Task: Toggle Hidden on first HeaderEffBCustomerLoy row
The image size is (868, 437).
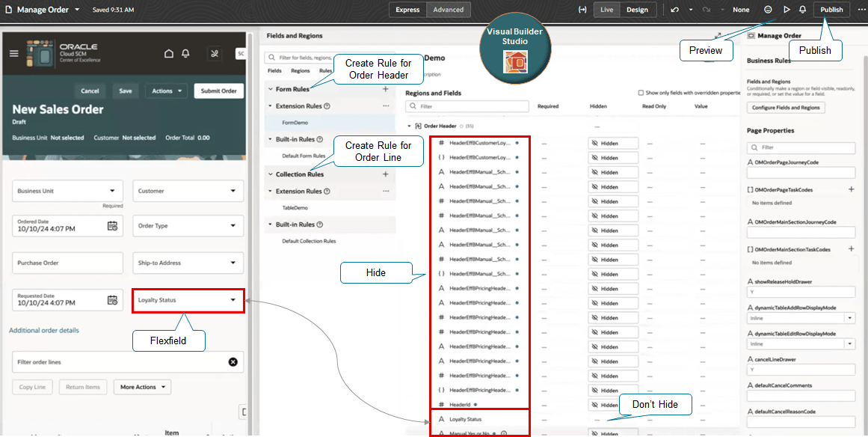Action: pyautogui.click(x=613, y=143)
